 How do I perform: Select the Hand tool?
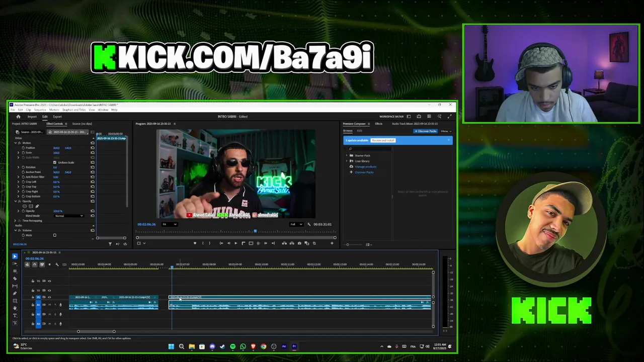pos(15,308)
